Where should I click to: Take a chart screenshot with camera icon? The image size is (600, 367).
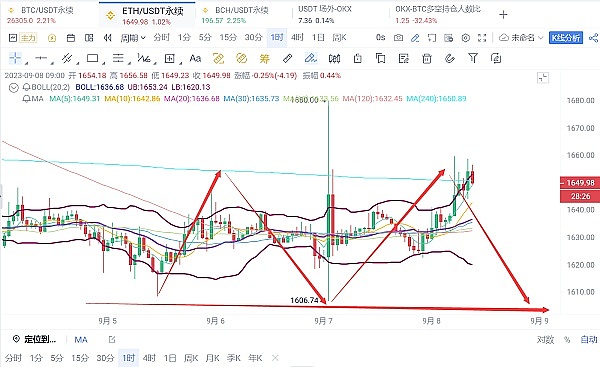398,38
